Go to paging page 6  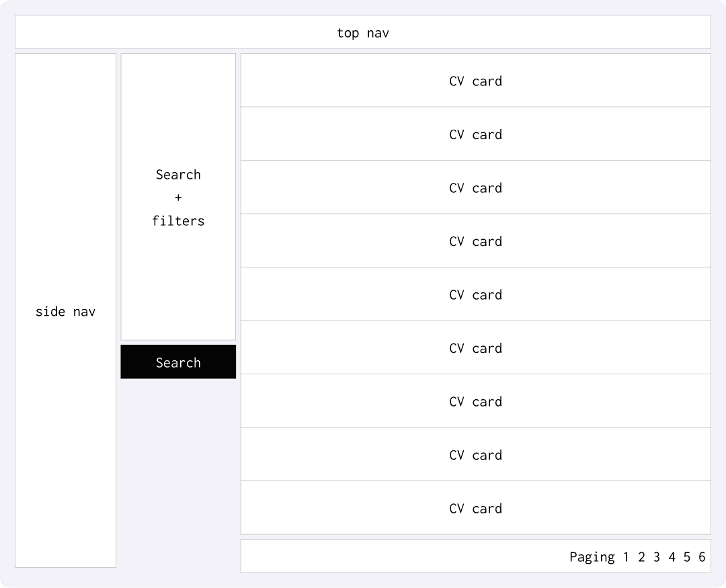coord(702,556)
